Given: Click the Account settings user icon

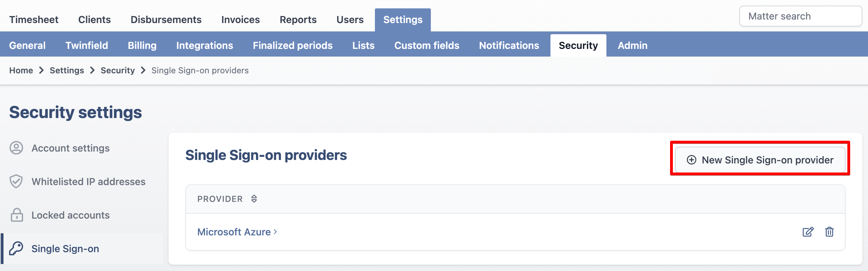Looking at the screenshot, I should [16, 148].
